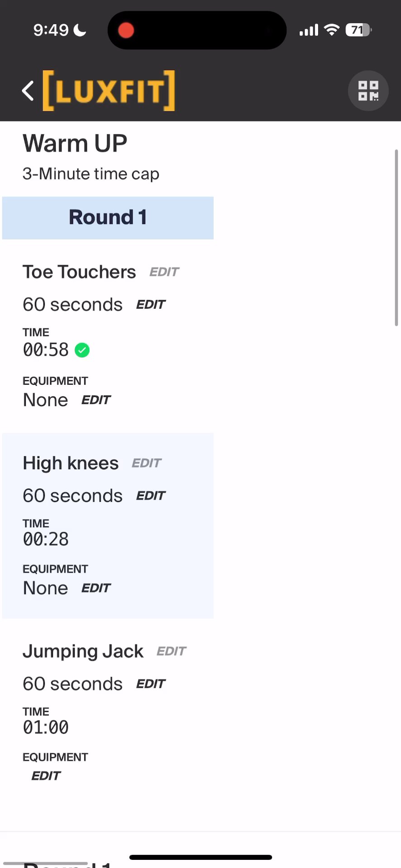Tap the LUXFIT logo
This screenshot has height=868, width=401.
(109, 91)
